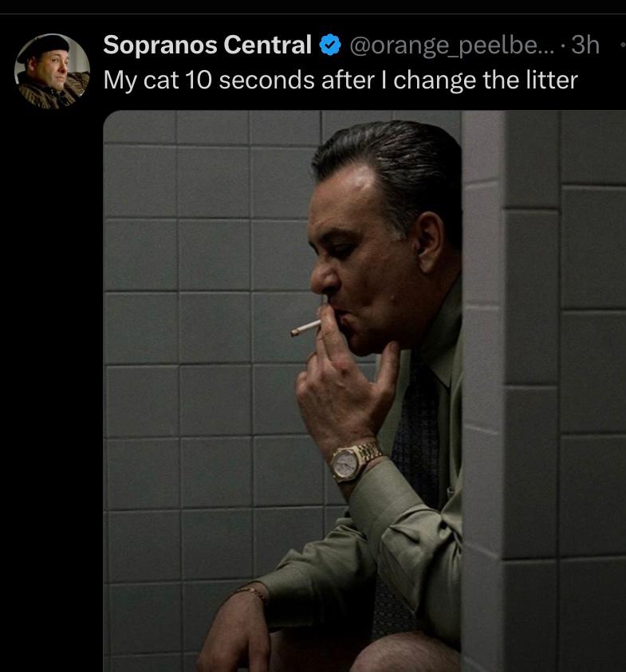
Task: Click the blue verified checkmark badge
Action: tap(330, 45)
